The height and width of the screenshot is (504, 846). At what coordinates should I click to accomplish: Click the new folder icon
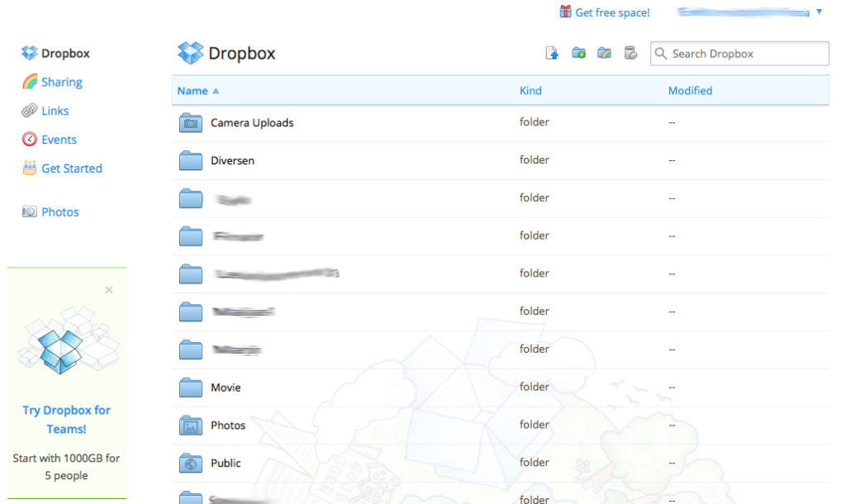(x=578, y=52)
